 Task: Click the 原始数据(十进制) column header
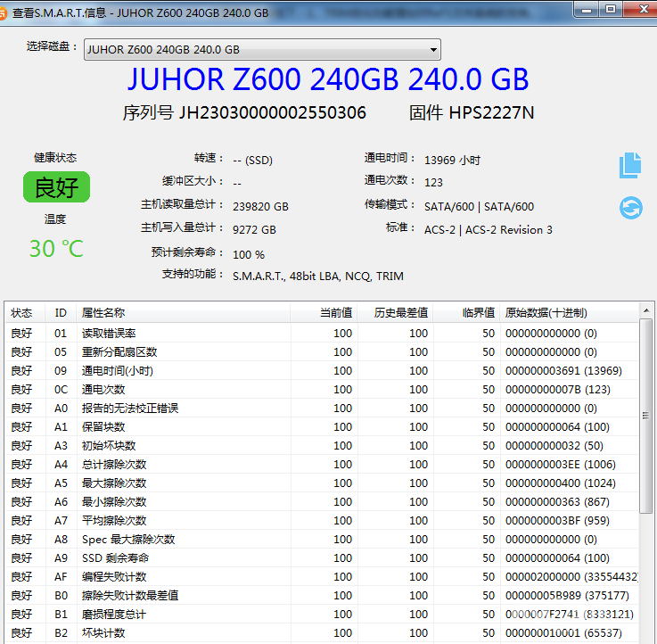tap(546, 313)
